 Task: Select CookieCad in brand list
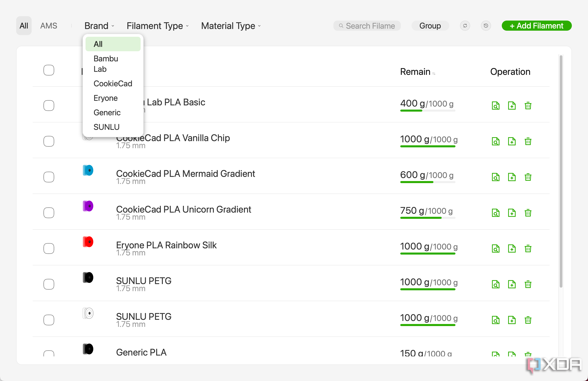(x=113, y=84)
